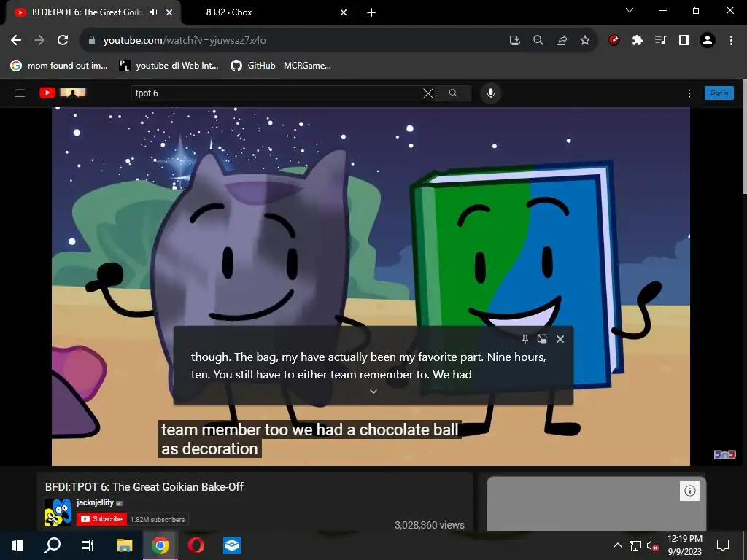Open Windows taskbar search
747x560 pixels.
pyautogui.click(x=53, y=545)
